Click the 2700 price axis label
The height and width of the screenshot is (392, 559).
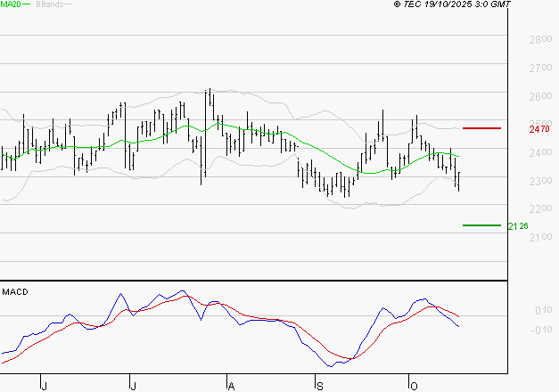coord(540,68)
